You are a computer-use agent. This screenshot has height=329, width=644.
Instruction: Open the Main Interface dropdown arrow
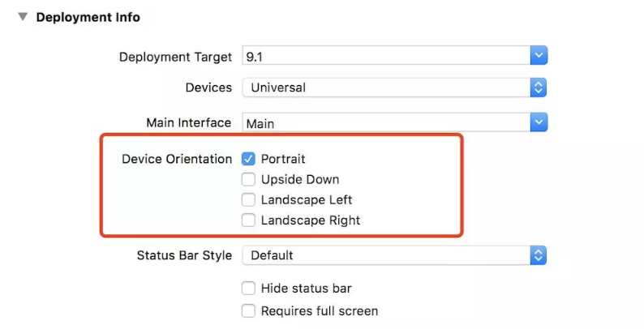539,122
